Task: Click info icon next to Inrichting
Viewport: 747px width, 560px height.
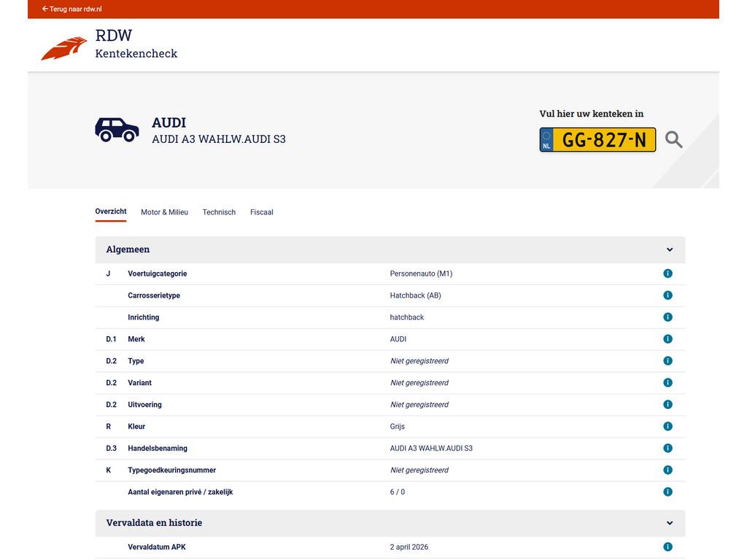Action: [667, 317]
